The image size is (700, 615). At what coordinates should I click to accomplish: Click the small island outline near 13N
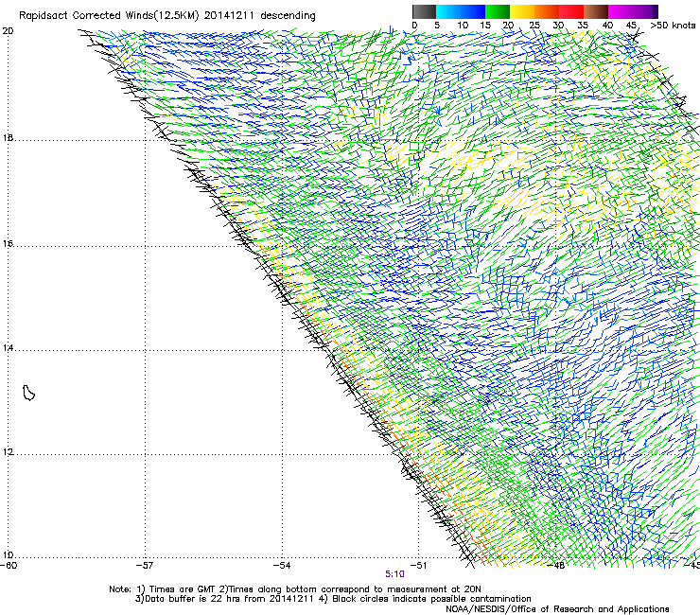pos(28,393)
